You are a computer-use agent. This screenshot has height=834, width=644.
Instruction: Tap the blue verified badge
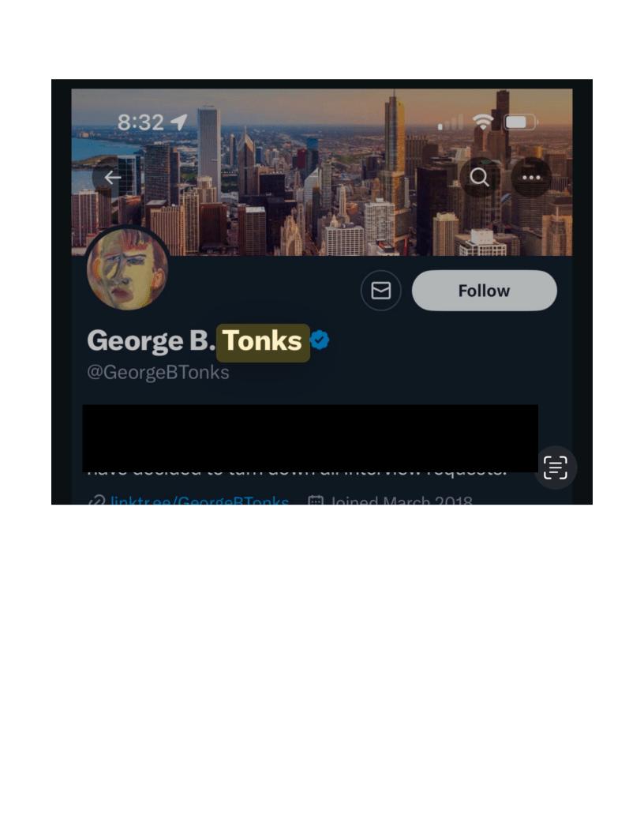coord(320,340)
